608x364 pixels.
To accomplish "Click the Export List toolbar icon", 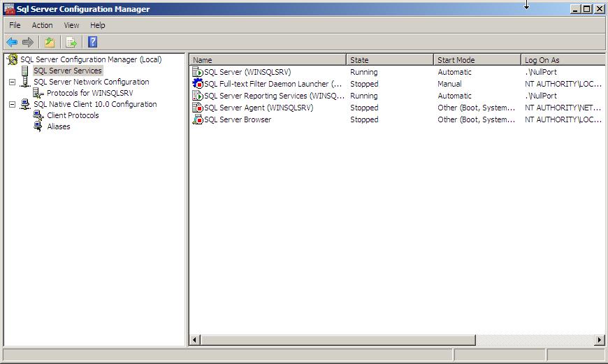I will tap(71, 42).
